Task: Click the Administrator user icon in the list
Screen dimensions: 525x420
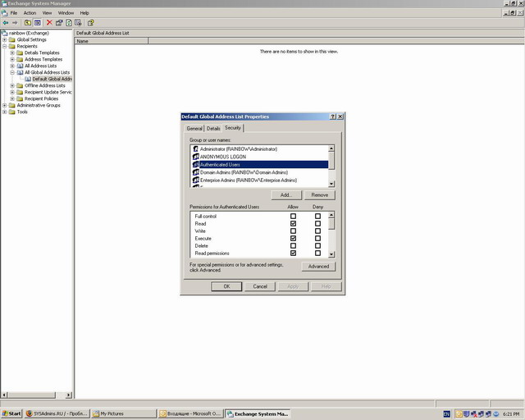Action: coord(196,148)
